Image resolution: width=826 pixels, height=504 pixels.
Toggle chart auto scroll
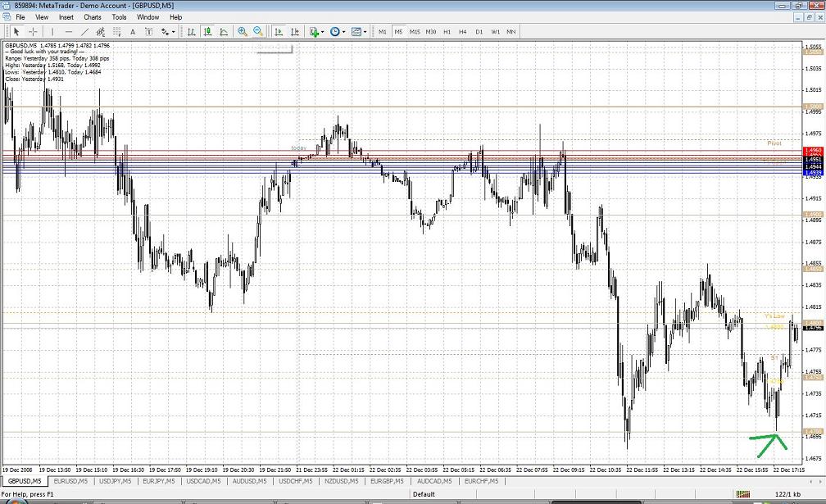[279, 32]
